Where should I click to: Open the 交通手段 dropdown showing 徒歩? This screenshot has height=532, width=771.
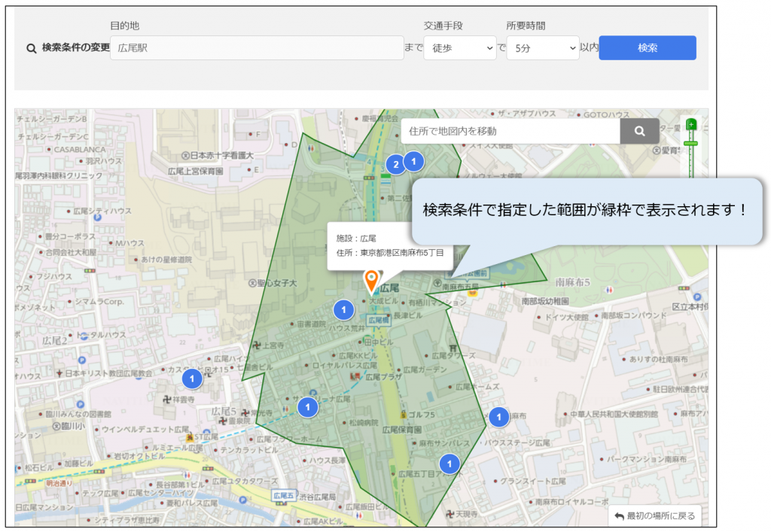pos(459,48)
